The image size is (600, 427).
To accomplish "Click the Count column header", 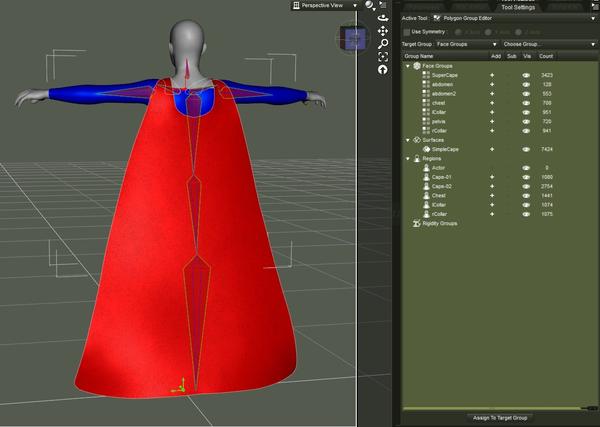I will pyautogui.click(x=546, y=56).
